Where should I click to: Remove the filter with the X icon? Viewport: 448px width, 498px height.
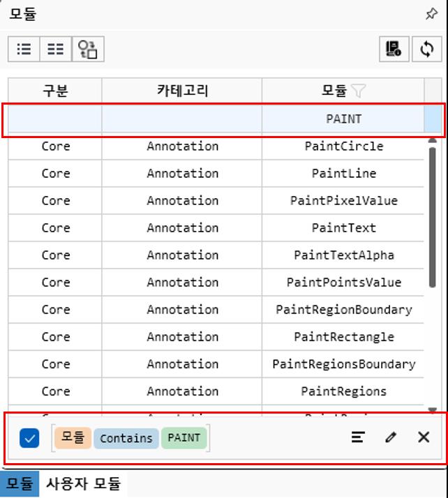pyautogui.click(x=424, y=437)
